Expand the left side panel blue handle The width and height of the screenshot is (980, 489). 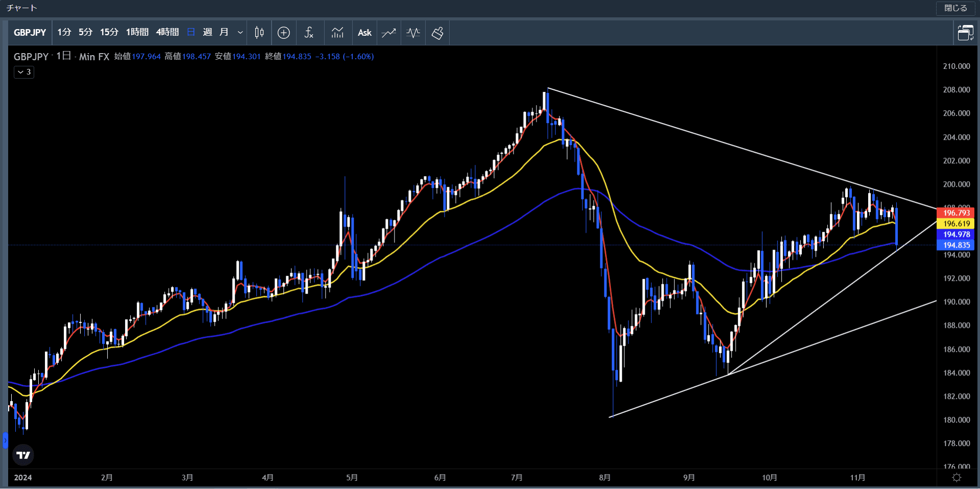point(5,440)
